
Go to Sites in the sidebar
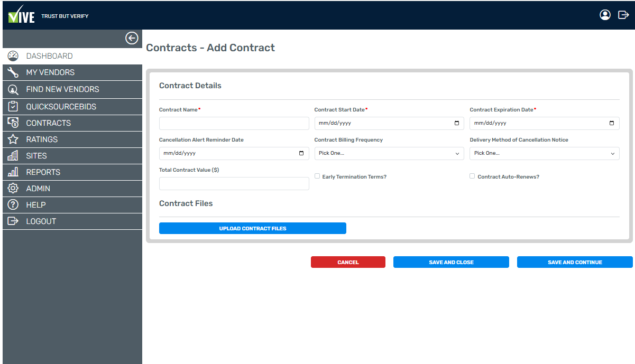36,156
